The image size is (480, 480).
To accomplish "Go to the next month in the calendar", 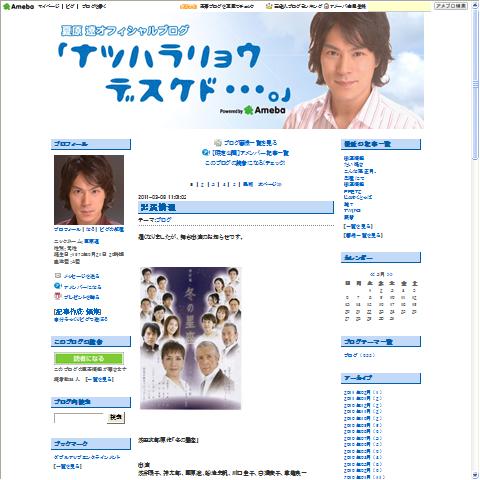I will pyautogui.click(x=390, y=274).
